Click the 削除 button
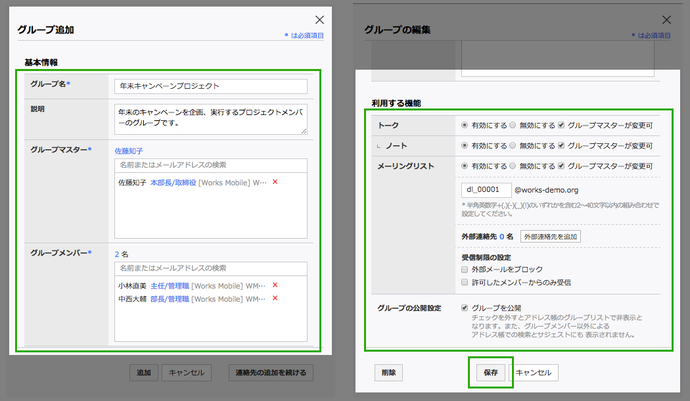Screen dimensions: 690x401 pyautogui.click(x=389, y=372)
